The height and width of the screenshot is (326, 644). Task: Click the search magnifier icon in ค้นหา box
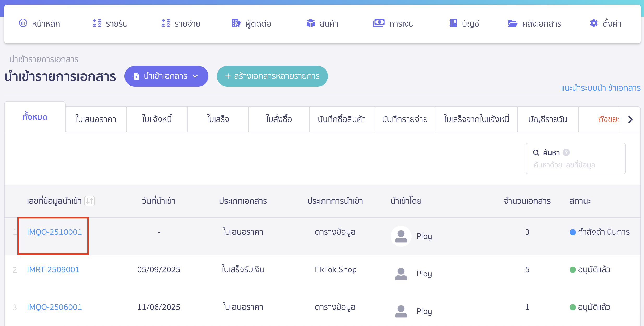pos(536,153)
